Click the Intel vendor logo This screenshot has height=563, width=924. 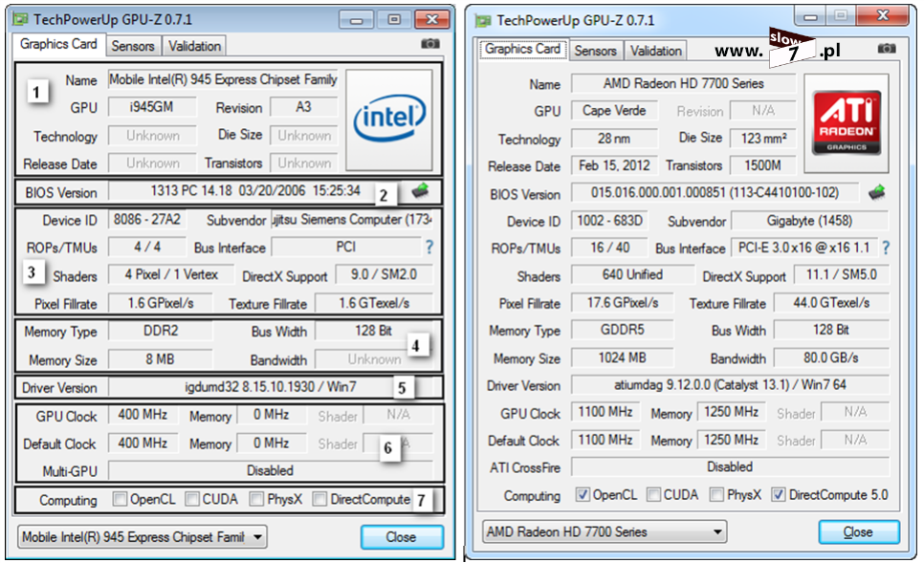point(389,119)
